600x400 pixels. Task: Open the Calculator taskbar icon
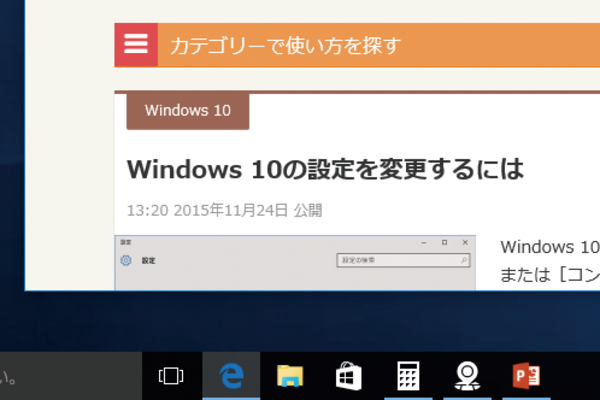coord(408,376)
